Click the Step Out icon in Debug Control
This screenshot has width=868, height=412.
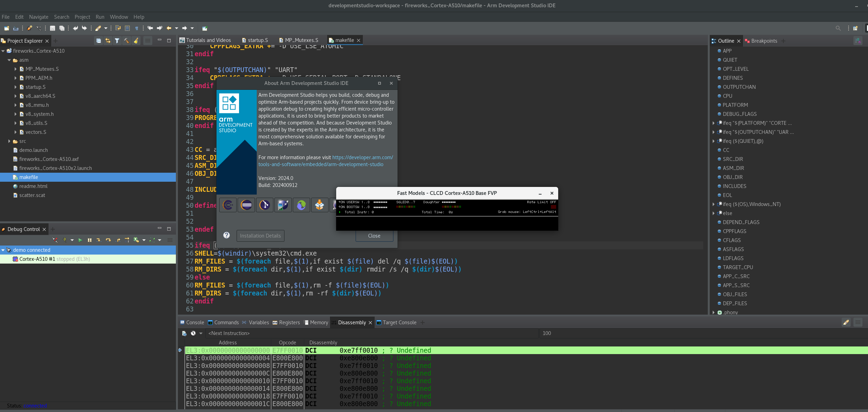coord(118,240)
